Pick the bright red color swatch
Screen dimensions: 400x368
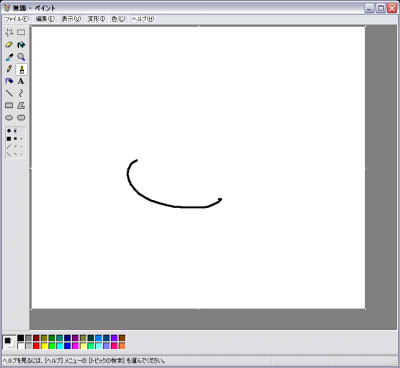(36, 346)
